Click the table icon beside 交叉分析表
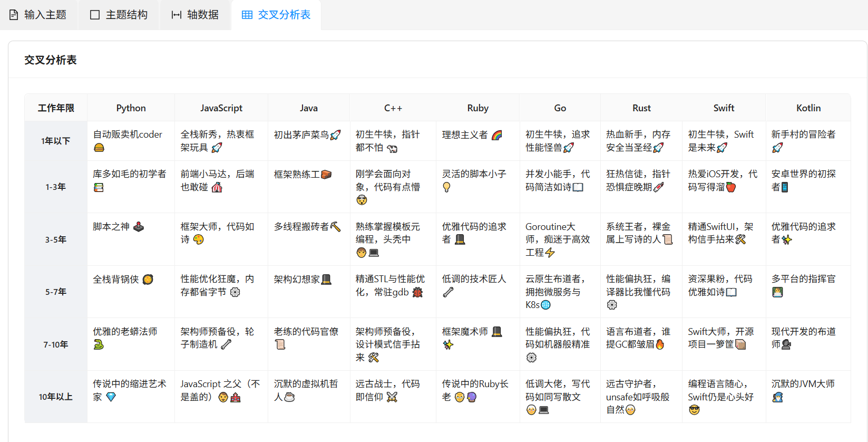Image resolution: width=868 pixels, height=442 pixels. 247,15
